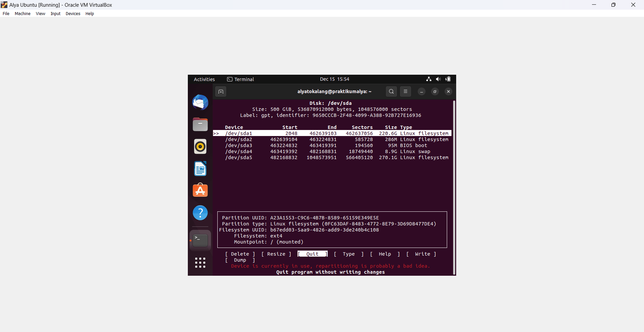Select the Dump option in cfdisk
Image resolution: width=644 pixels, height=332 pixels.
tap(240, 260)
